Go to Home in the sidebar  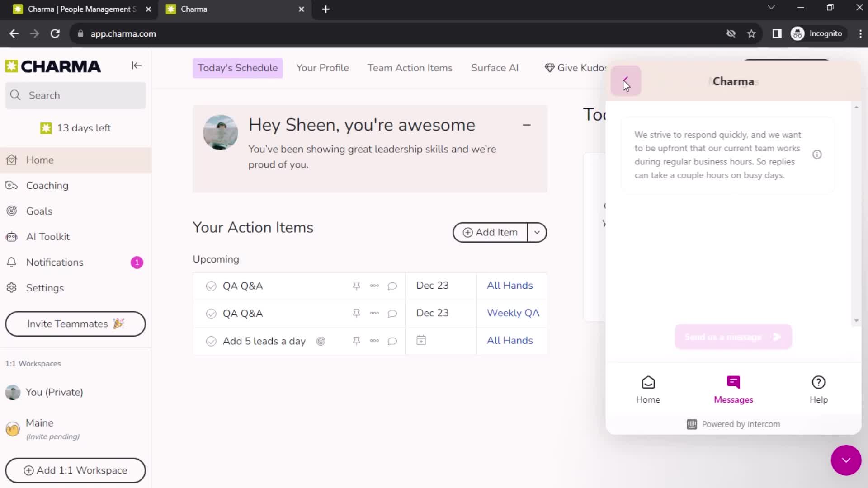coord(75,160)
